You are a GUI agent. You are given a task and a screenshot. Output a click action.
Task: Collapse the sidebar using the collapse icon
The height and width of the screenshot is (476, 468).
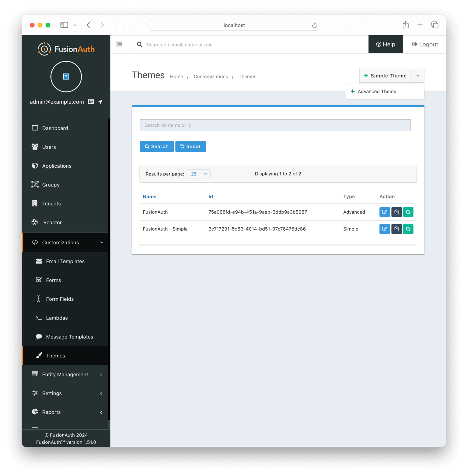click(x=119, y=44)
